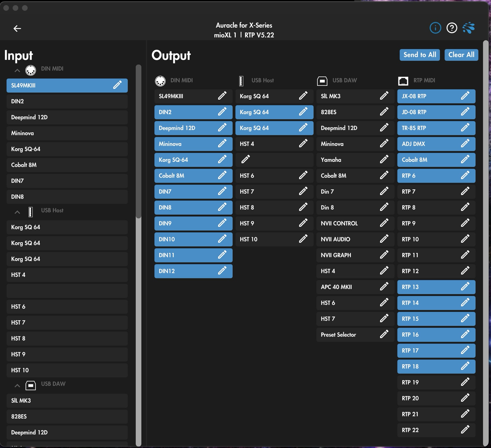Toggle routing to Deepmind 12D DIN output
Viewport: 491px width, 448px height.
pyautogui.click(x=193, y=128)
